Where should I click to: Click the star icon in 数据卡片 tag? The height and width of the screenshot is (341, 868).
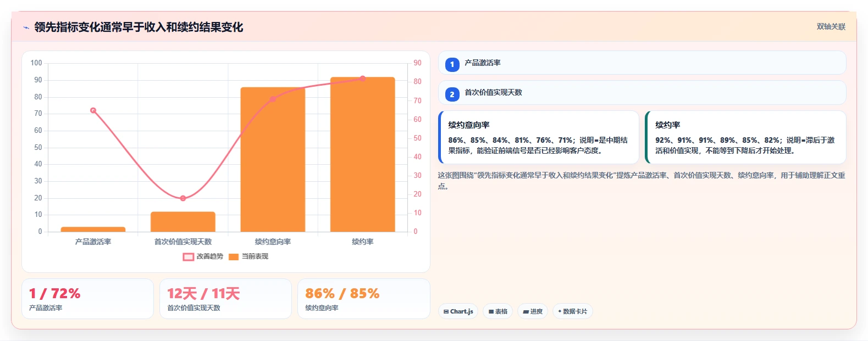click(x=560, y=311)
